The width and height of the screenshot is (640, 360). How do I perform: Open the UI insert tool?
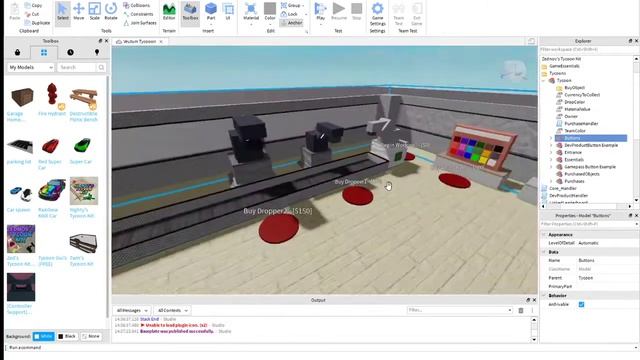pyautogui.click(x=228, y=11)
